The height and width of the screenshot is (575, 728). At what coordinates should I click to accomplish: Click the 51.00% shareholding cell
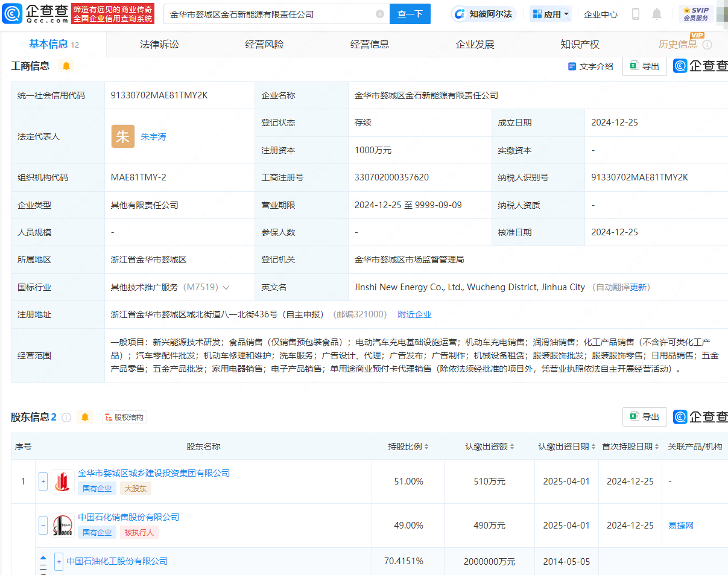(x=408, y=481)
